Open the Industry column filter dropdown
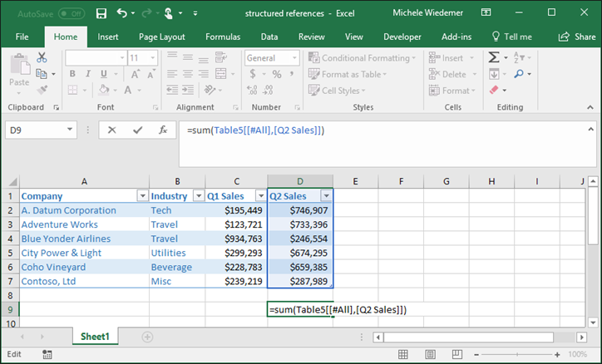Screen dimensions: 602x364 coord(199,196)
